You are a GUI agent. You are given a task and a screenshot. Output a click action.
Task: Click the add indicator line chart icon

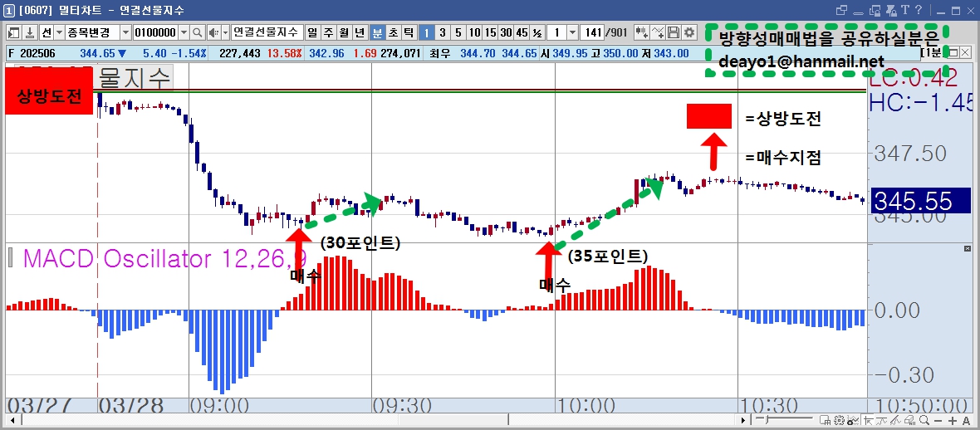point(658,32)
